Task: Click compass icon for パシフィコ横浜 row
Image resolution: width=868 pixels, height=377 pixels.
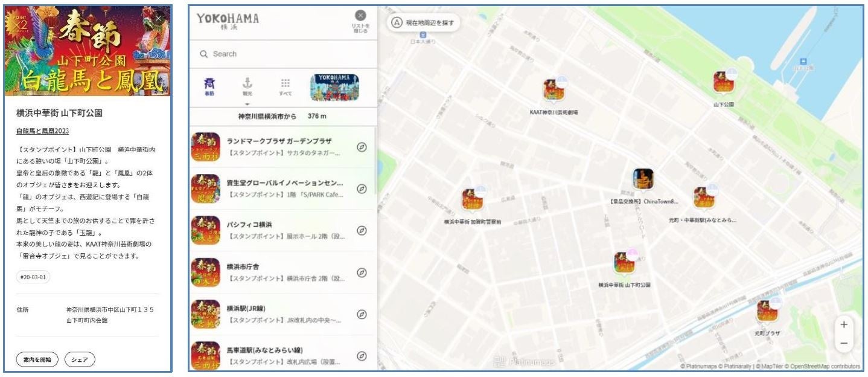Action: coord(362,230)
